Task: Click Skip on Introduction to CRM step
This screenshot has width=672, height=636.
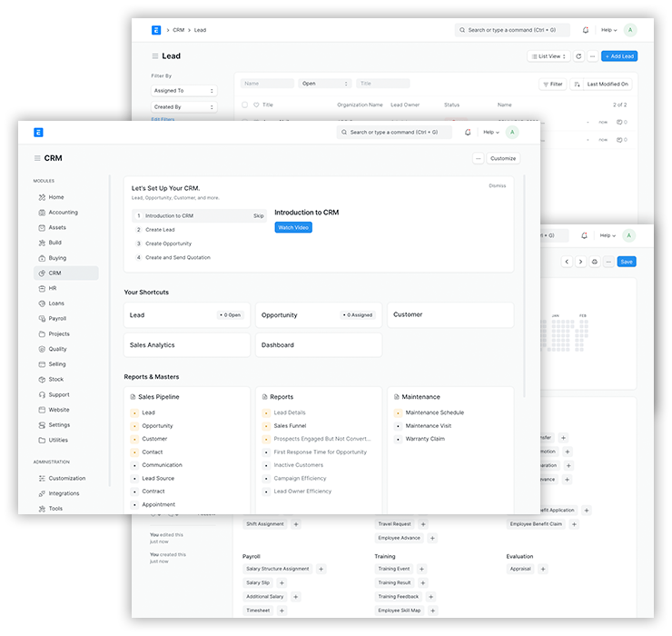Action: (x=259, y=215)
